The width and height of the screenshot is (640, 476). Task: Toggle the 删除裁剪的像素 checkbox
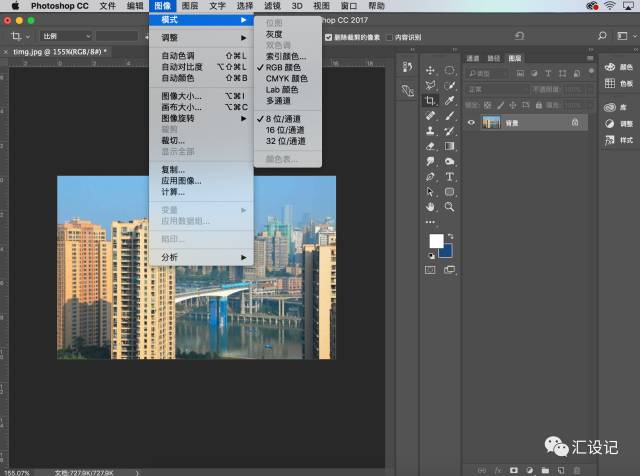(326, 36)
